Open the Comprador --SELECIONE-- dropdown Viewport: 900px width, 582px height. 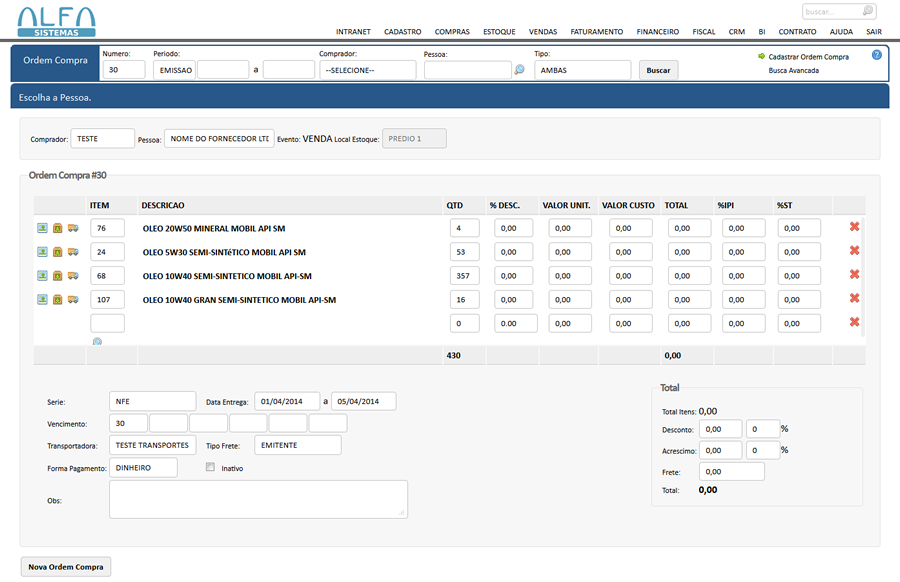click(368, 70)
